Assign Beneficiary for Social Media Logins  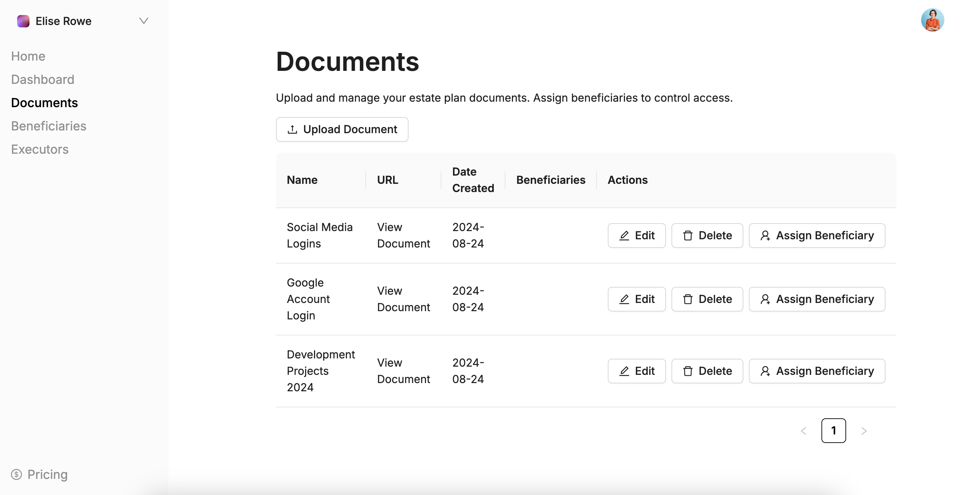click(x=817, y=235)
